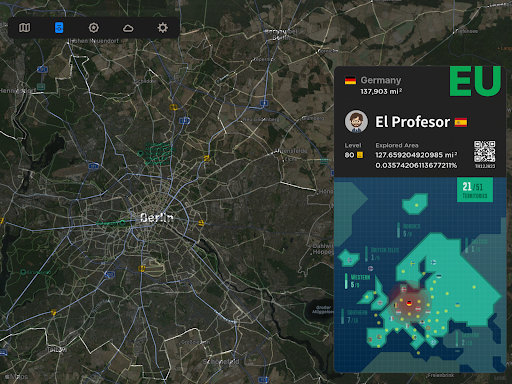Select the Southern region counter

(355, 316)
